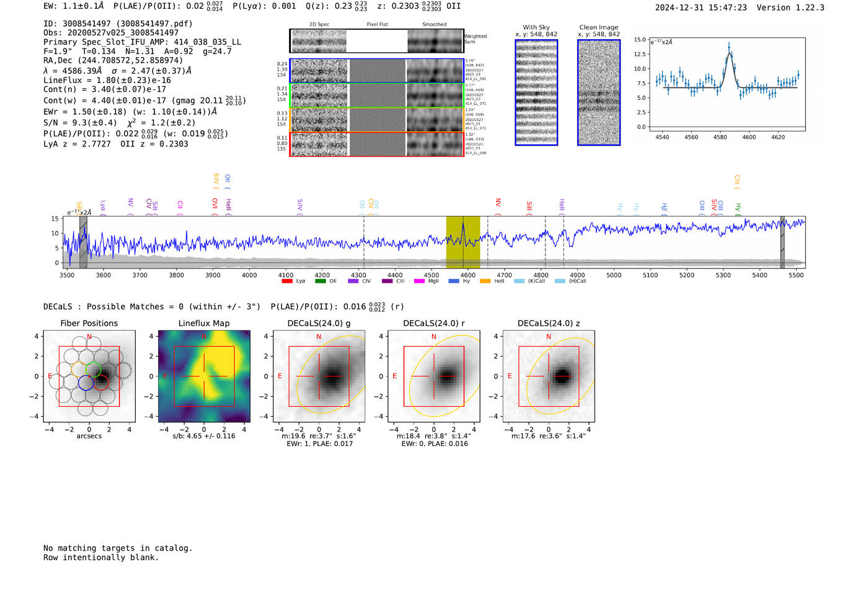Click the Obs: 20200527v025_3008541497 line
The width and height of the screenshot is (868, 591).
pyautogui.click(x=111, y=33)
